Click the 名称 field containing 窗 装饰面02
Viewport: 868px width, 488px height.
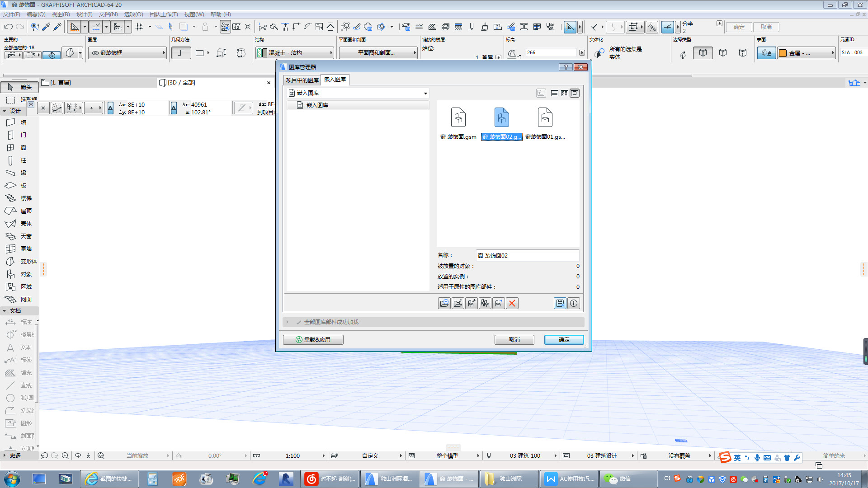[528, 256]
